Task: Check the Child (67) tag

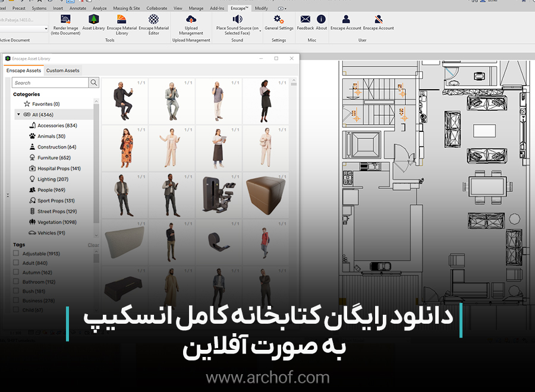Action: (16, 309)
